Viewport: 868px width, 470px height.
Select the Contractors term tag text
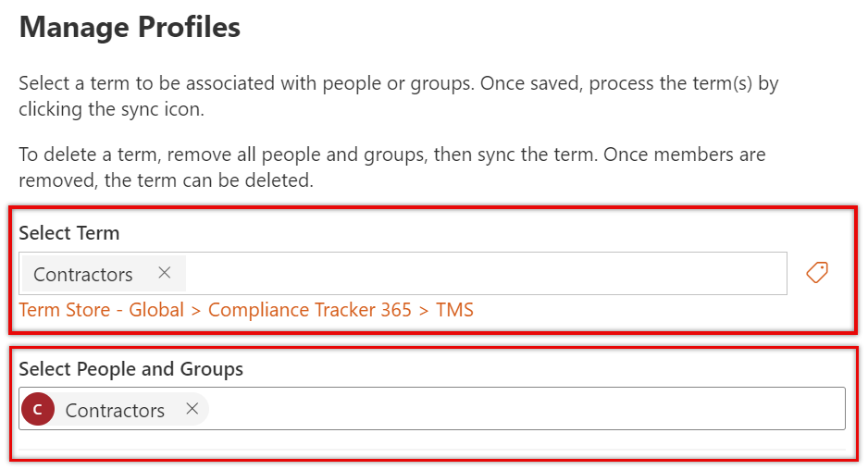[83, 274]
